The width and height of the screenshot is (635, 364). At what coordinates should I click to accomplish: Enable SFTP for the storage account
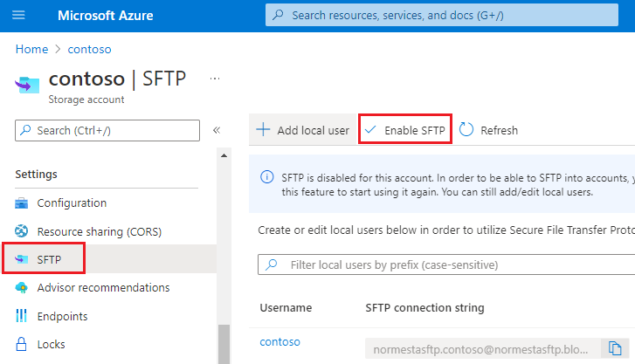point(405,130)
